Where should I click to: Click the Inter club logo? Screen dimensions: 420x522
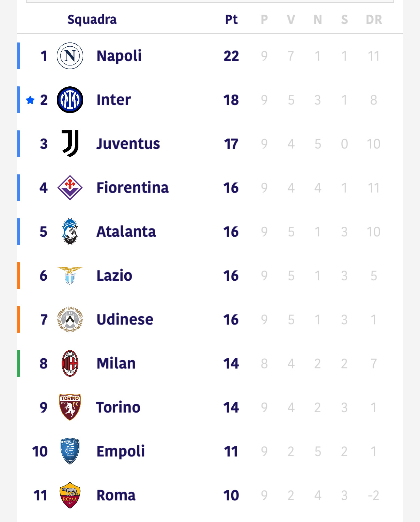tap(70, 100)
